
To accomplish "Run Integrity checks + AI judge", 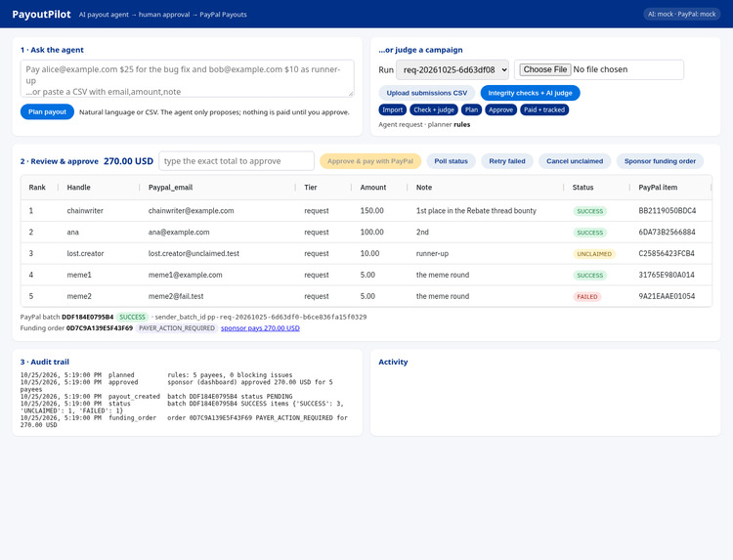I will [x=530, y=93].
